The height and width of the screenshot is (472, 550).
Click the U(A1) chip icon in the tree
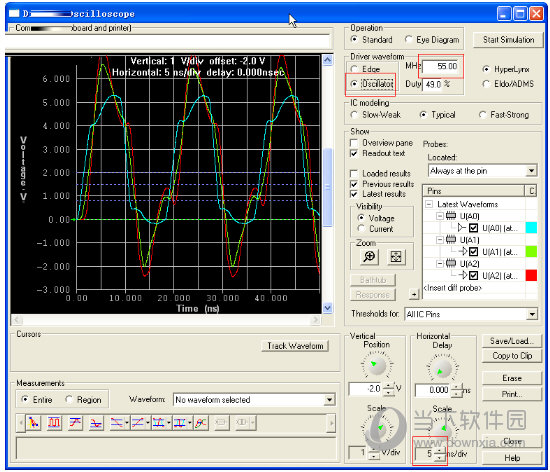[451, 240]
